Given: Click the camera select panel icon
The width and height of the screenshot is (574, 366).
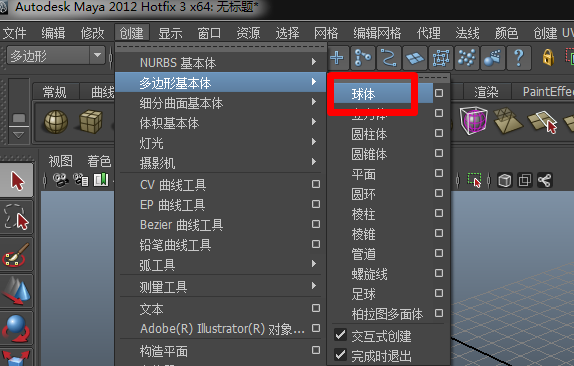Looking at the screenshot, I should pyautogui.click(x=60, y=180).
